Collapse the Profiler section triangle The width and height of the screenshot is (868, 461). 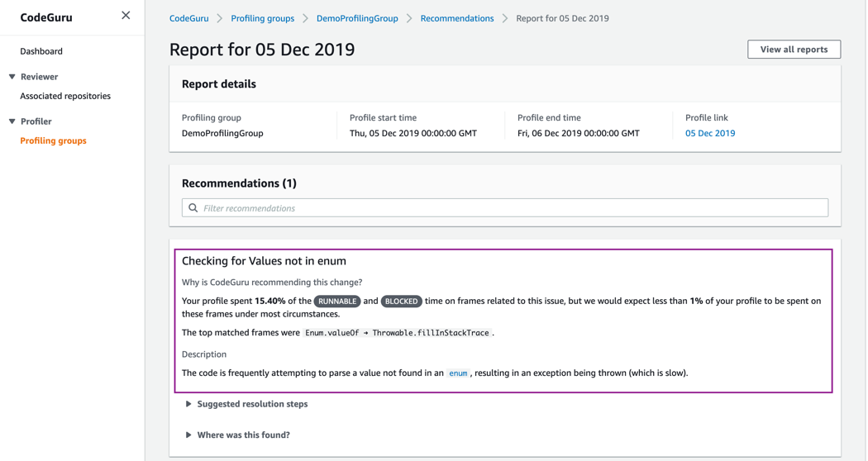pyautogui.click(x=12, y=121)
